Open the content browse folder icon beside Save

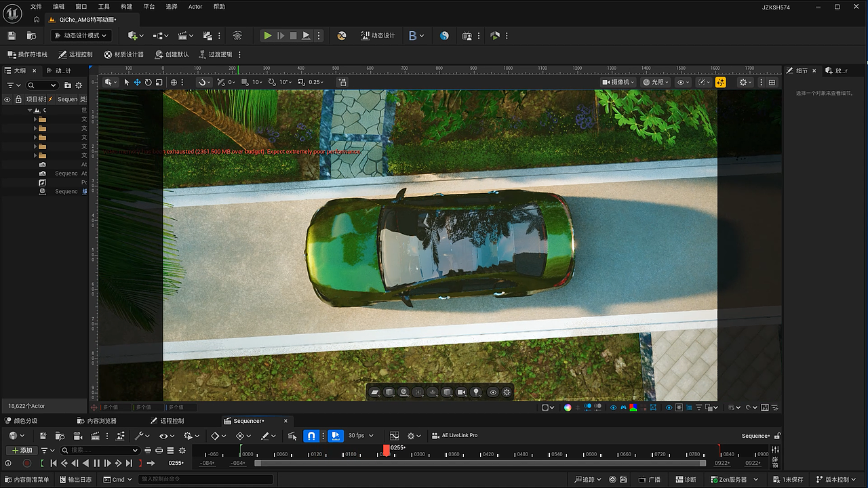click(x=31, y=35)
